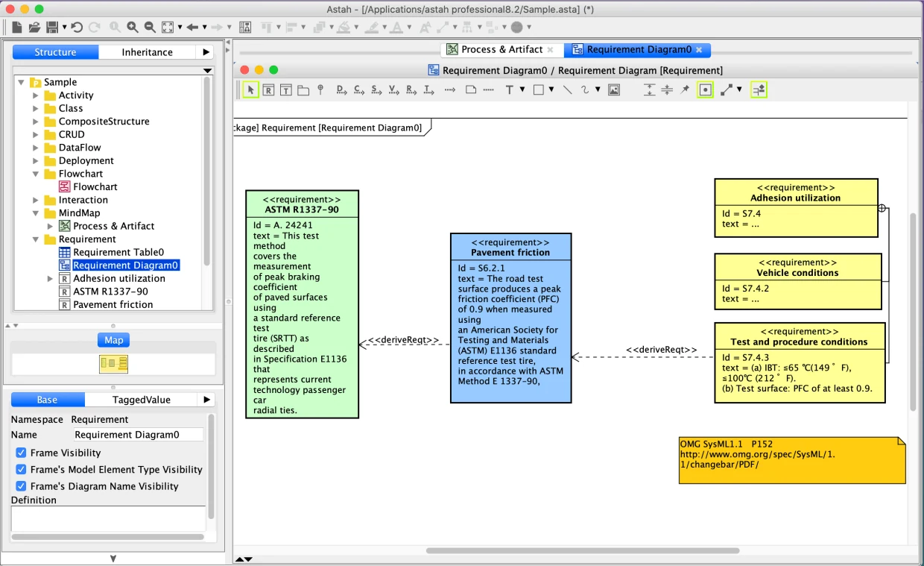Select the Vehicle conditions requirement block
This screenshot has height=566, width=924.
(x=797, y=281)
